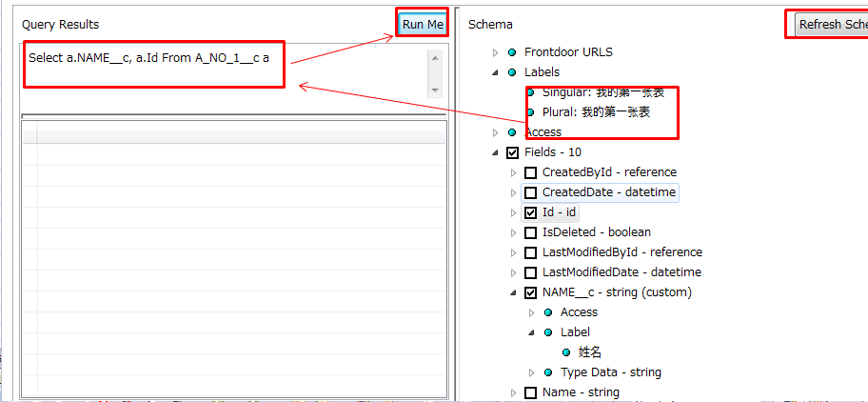
Task: Click the query box scroll up arrow
Action: point(435,58)
